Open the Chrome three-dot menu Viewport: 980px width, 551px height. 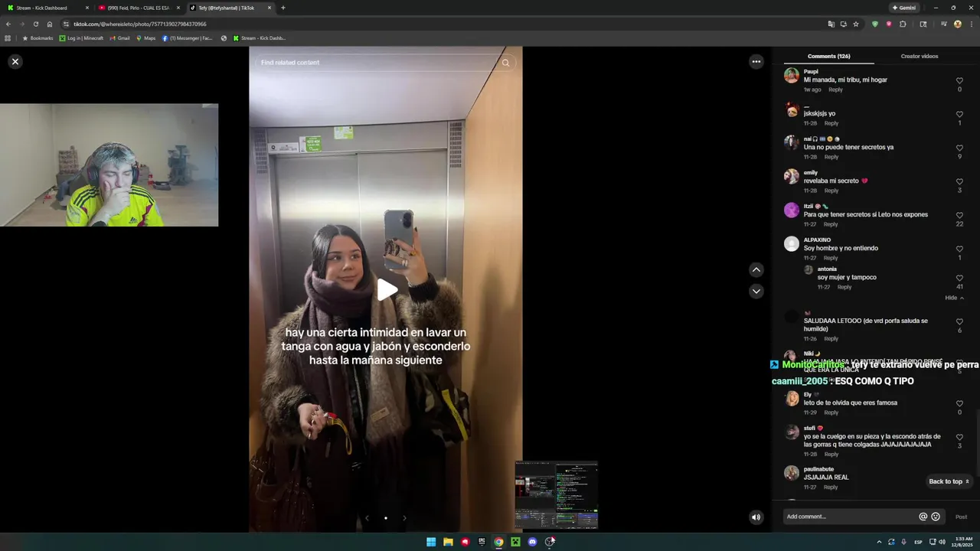pos(970,24)
